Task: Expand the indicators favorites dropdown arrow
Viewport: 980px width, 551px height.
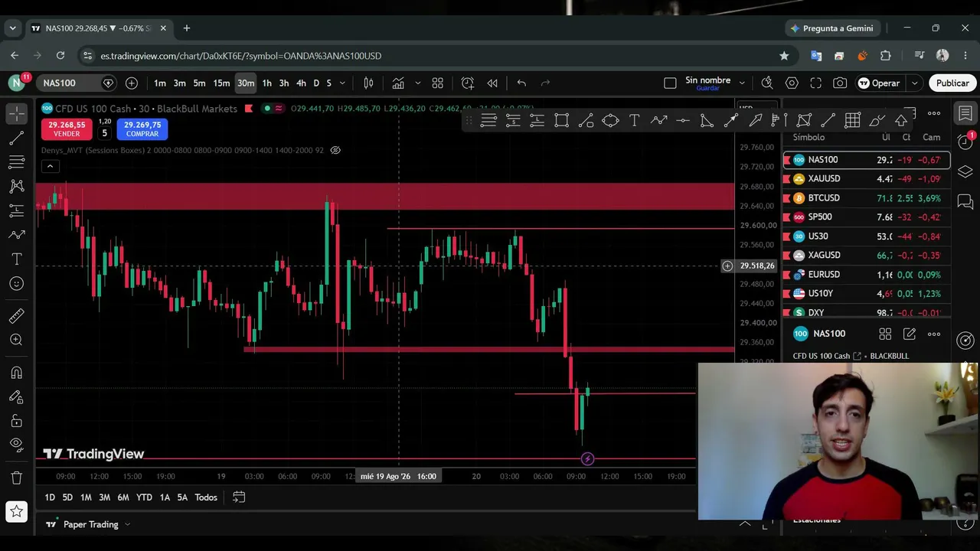Action: pos(417,83)
